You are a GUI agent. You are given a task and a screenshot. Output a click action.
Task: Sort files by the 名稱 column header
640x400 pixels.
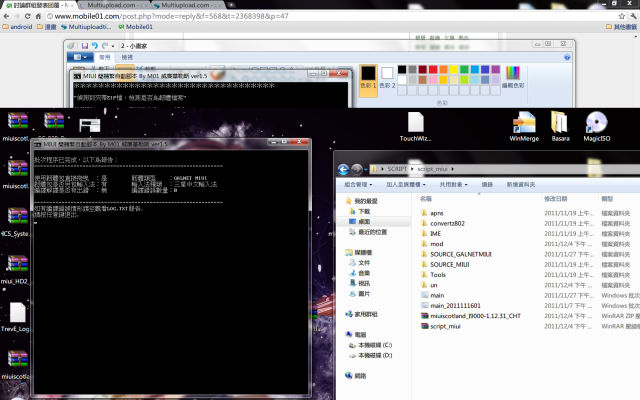tap(426, 199)
